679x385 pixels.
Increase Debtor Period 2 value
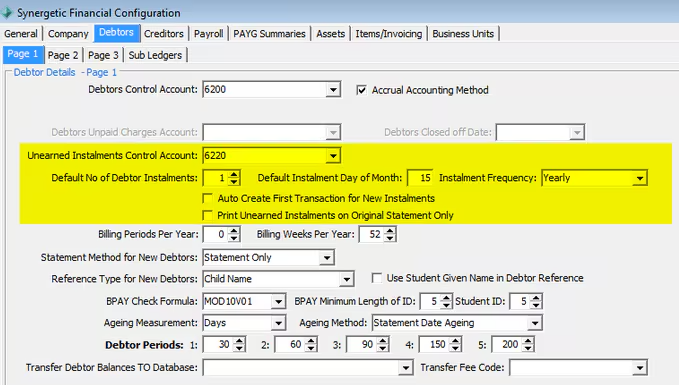(311, 341)
